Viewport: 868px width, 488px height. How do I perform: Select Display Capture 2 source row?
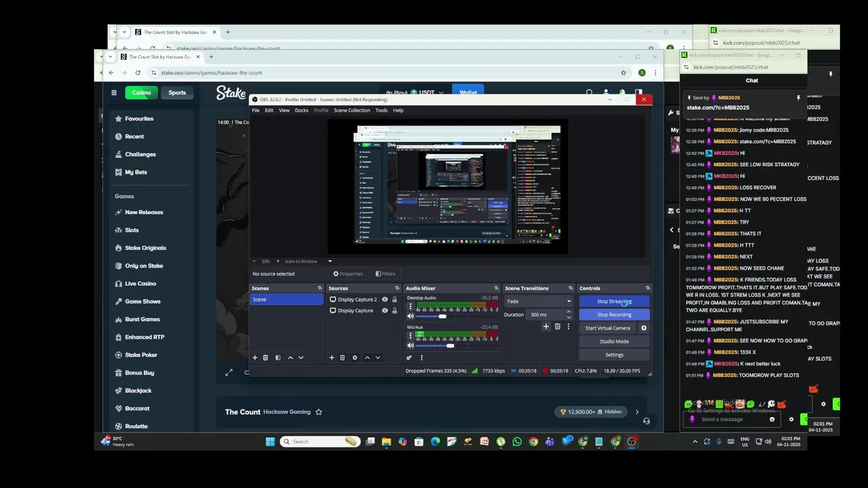(363, 300)
